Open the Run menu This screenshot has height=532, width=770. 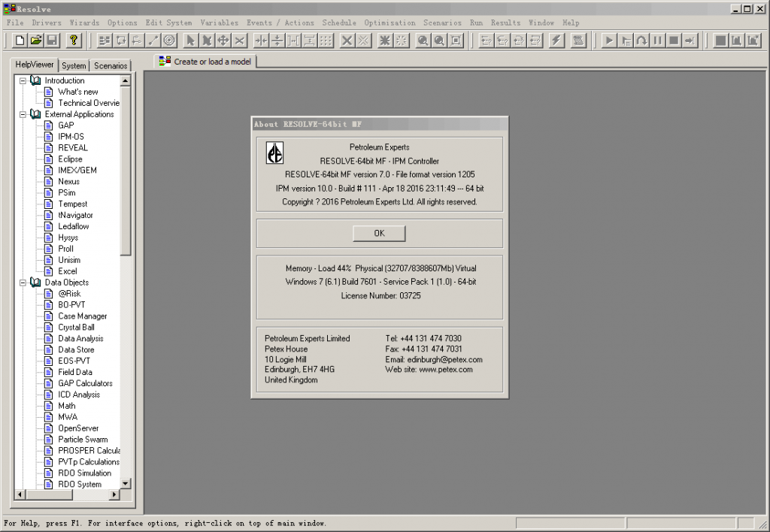click(476, 23)
